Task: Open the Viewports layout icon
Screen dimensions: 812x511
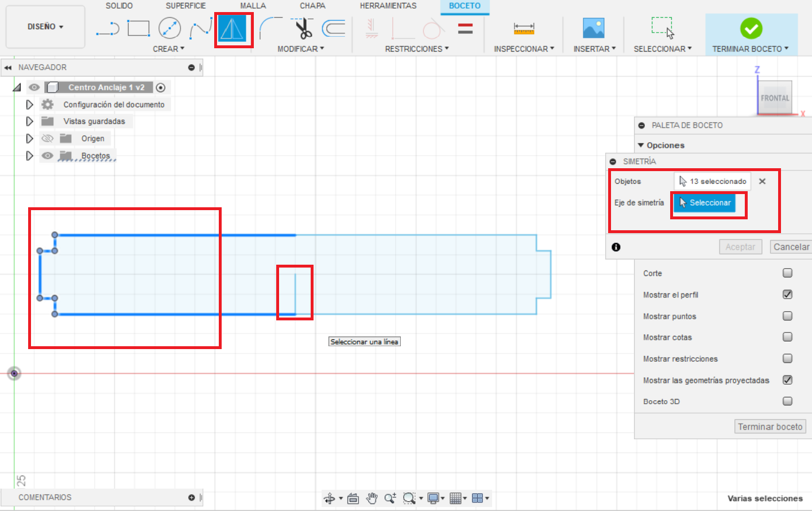Action: [477, 498]
